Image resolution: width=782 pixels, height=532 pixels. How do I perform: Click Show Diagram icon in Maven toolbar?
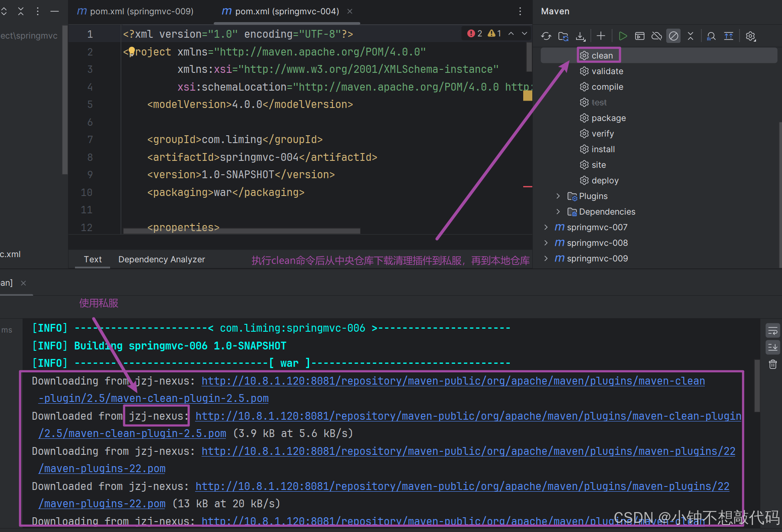(x=729, y=36)
